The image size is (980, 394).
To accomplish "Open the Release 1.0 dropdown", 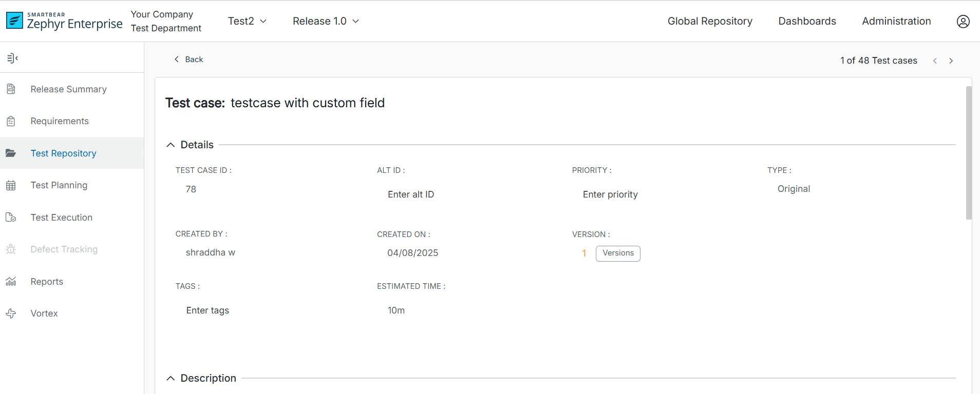I will tap(326, 21).
